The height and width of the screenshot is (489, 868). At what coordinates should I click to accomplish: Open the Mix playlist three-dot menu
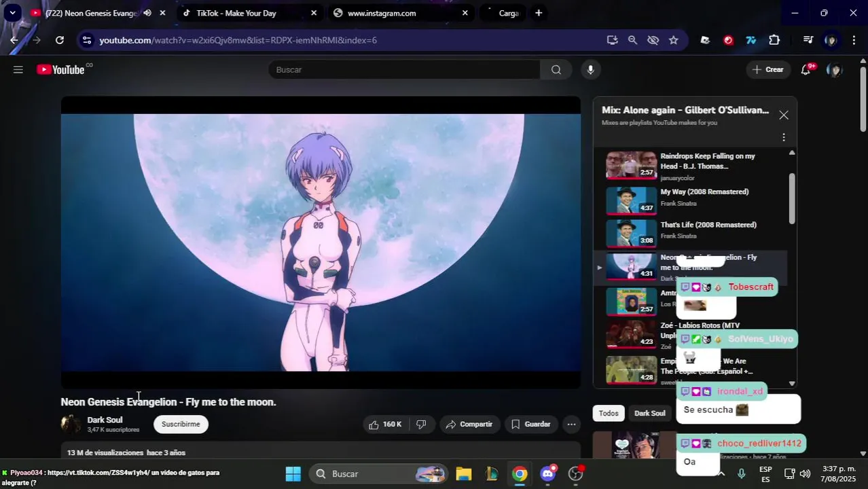(x=784, y=137)
